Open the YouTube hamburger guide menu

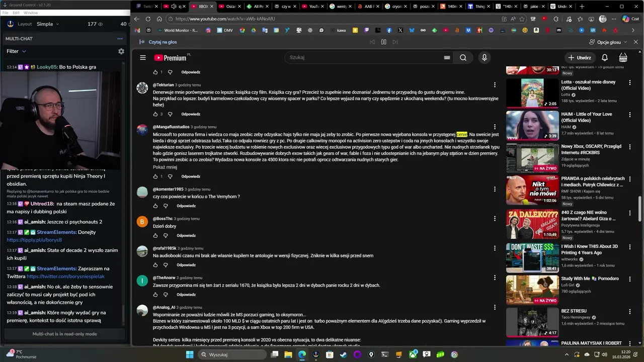pos(143,58)
